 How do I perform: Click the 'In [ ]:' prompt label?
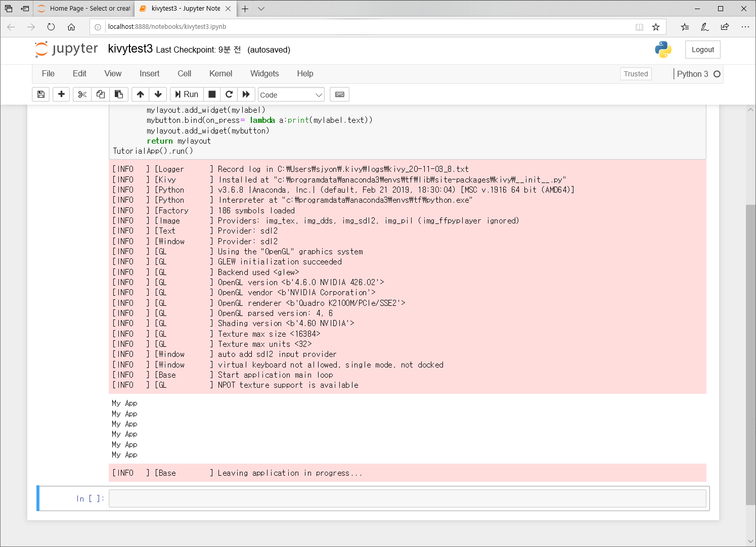90,498
